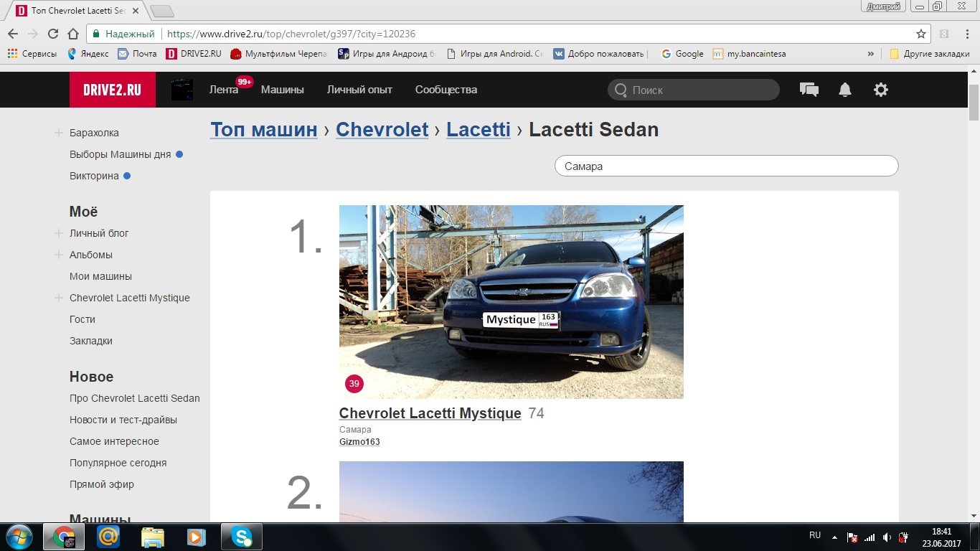
Task: Open the Личный опыт menu item
Action: (359, 90)
